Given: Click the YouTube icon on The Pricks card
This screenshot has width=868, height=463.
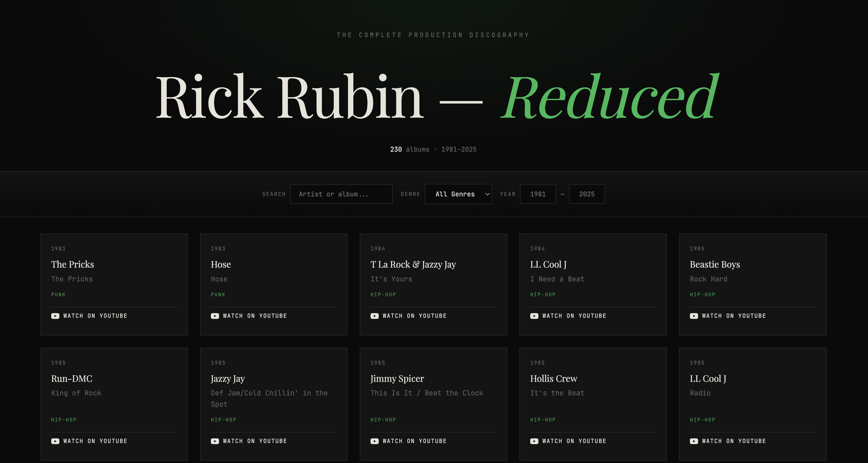Looking at the screenshot, I should 56,316.
